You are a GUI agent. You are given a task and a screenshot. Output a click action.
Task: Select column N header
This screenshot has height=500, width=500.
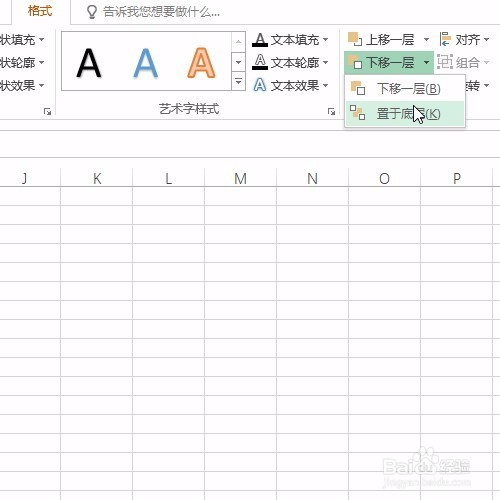[x=313, y=178]
